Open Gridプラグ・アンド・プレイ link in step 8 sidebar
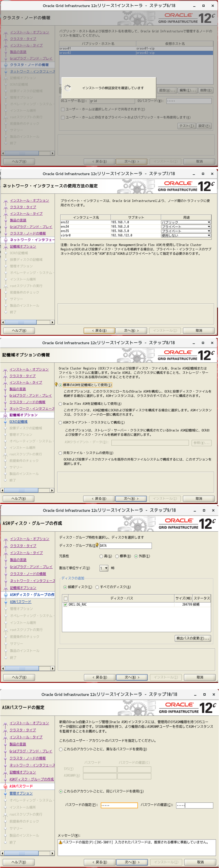Viewport: 219px width, 868px height. 31,396
